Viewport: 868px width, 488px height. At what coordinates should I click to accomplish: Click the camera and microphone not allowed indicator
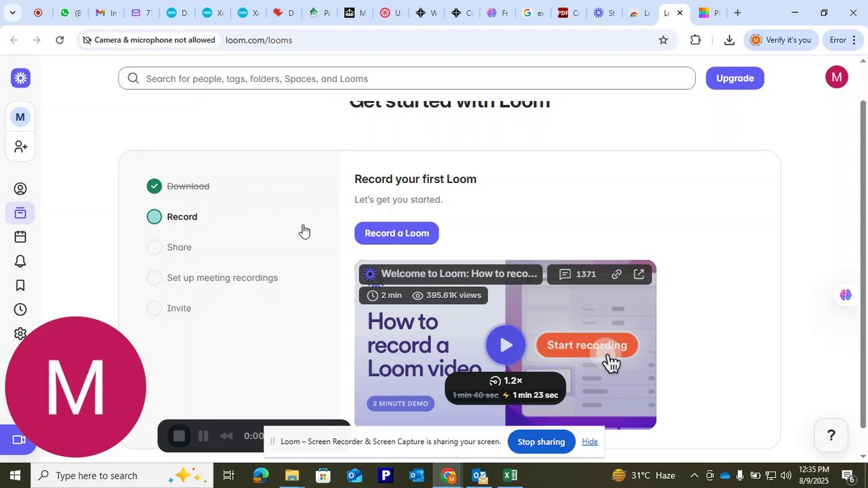(149, 40)
